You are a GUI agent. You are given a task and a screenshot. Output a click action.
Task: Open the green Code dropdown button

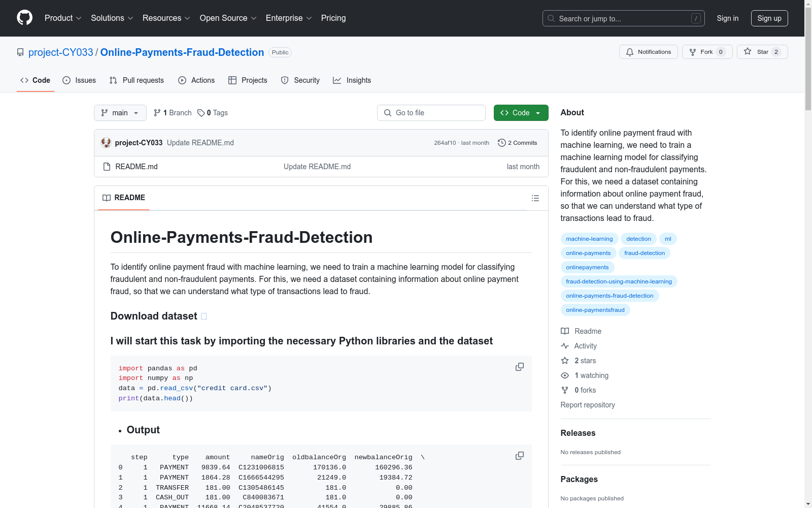click(x=521, y=113)
